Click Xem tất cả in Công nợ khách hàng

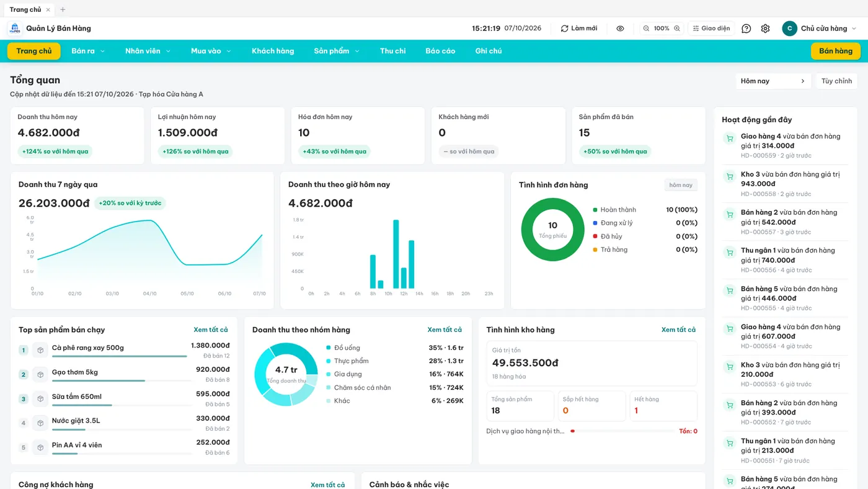(328, 484)
